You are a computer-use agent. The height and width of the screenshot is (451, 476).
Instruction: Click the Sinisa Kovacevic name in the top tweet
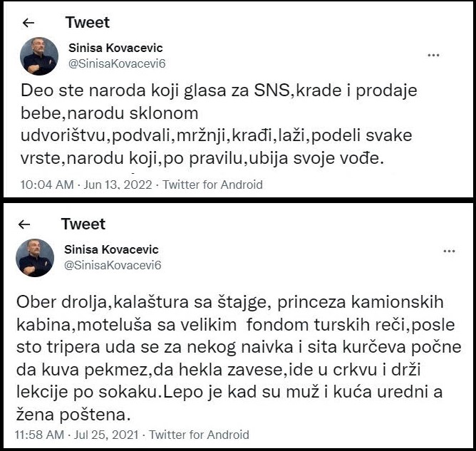point(115,48)
